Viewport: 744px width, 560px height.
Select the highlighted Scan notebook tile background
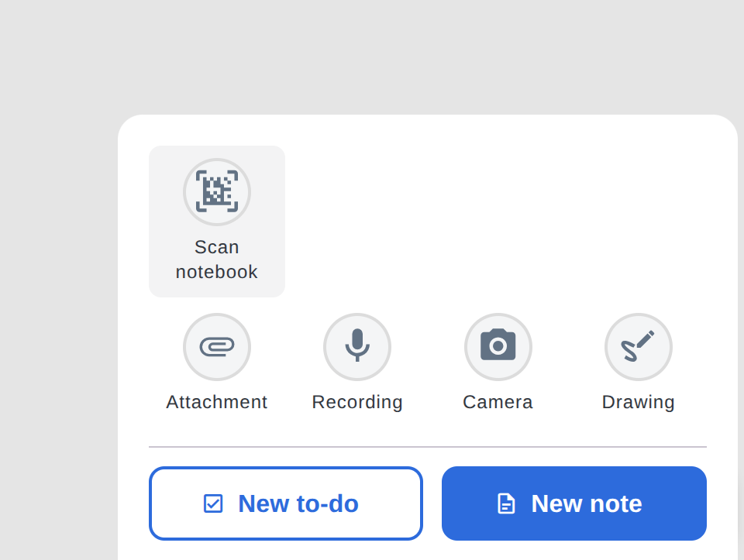[217, 222]
